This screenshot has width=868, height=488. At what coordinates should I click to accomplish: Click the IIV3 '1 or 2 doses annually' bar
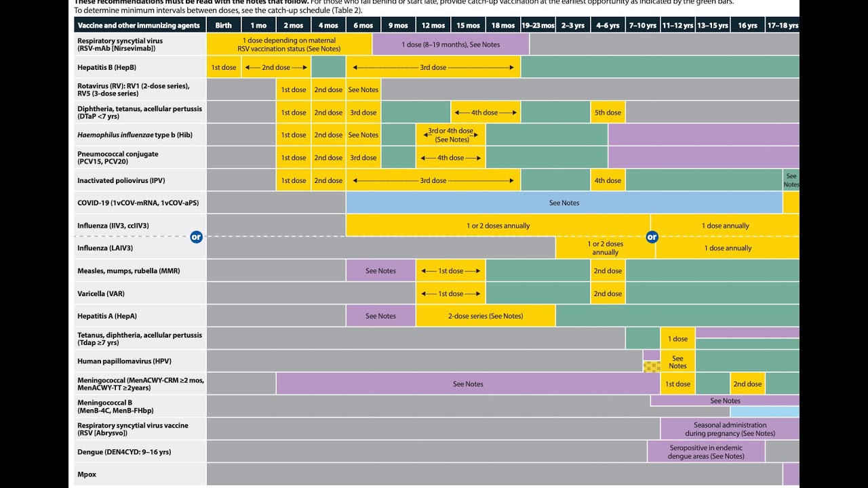click(498, 225)
